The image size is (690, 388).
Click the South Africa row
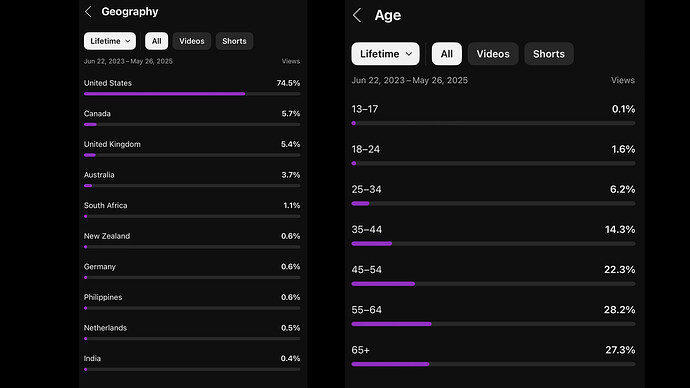192,210
